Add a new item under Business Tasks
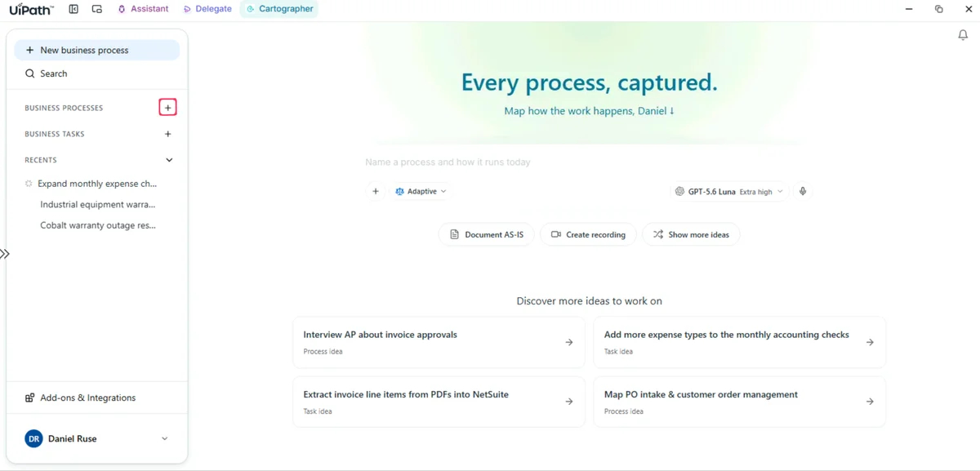 pos(168,134)
